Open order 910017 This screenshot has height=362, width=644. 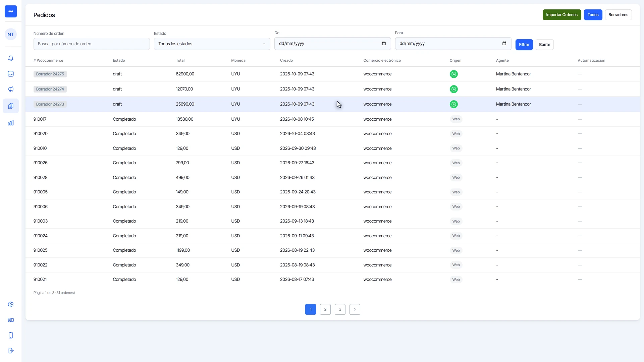coord(40,119)
